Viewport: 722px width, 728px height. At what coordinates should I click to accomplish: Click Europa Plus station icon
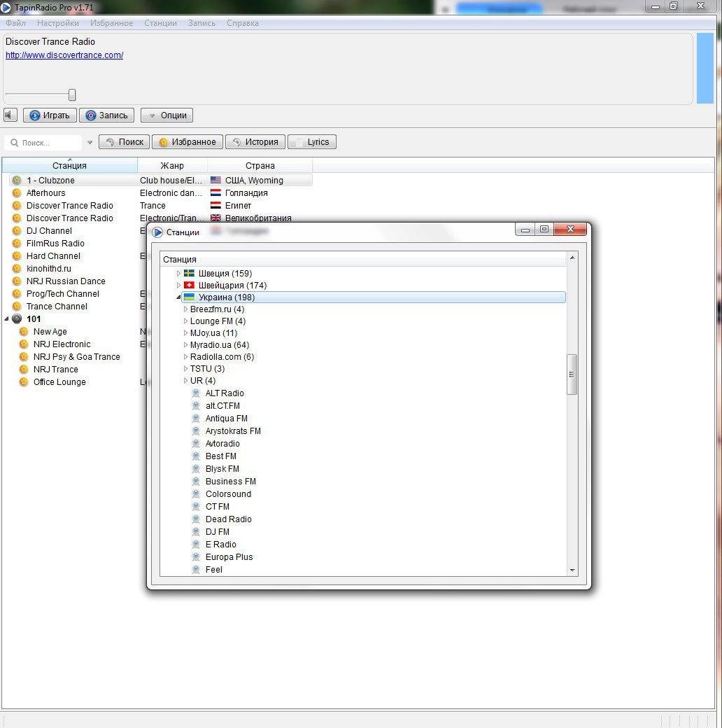coord(196,556)
